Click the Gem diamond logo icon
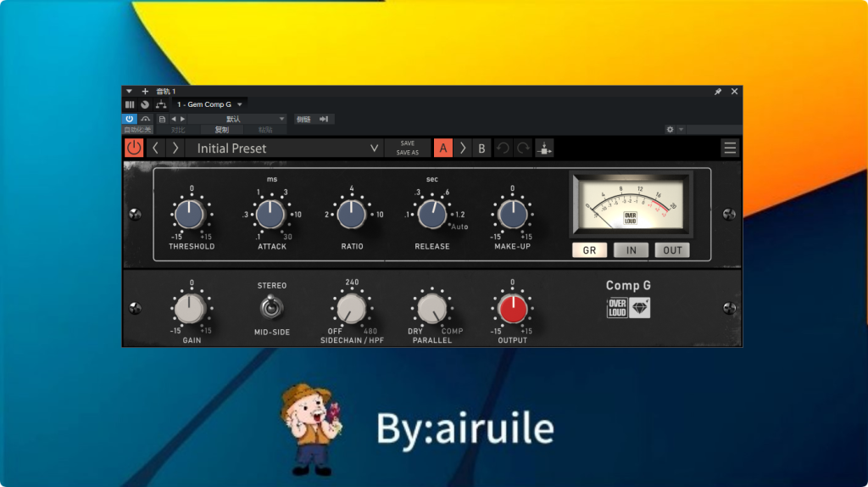The image size is (868, 487). 640,307
